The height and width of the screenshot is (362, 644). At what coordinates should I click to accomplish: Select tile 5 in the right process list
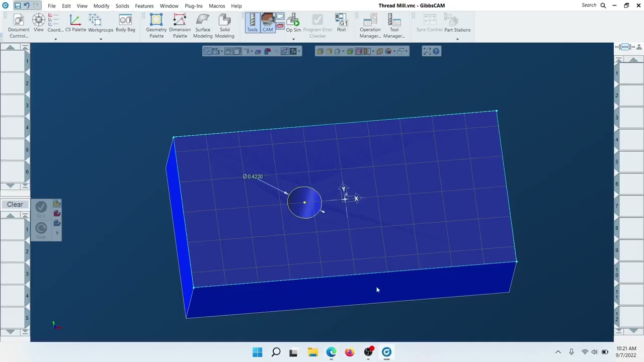pyautogui.click(x=628, y=162)
